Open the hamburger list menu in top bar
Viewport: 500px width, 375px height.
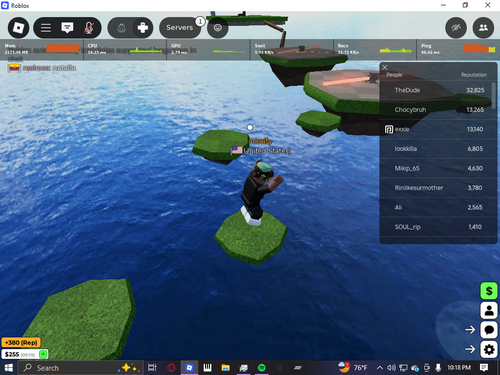pyautogui.click(x=46, y=28)
